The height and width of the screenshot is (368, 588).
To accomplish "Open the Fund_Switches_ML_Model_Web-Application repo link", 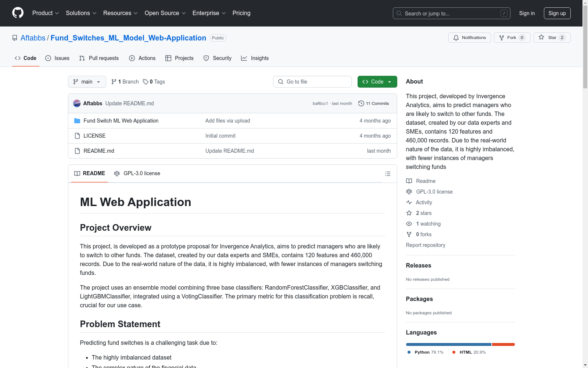I will point(128,38).
